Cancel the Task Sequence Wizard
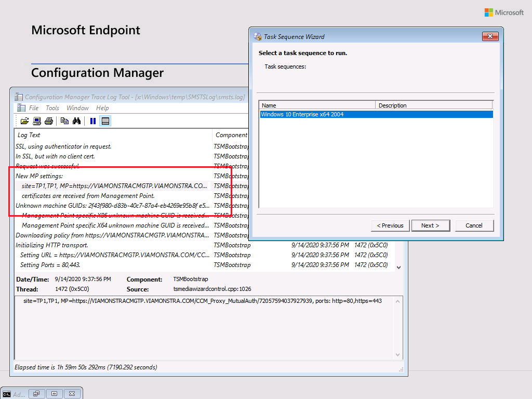 (474, 225)
